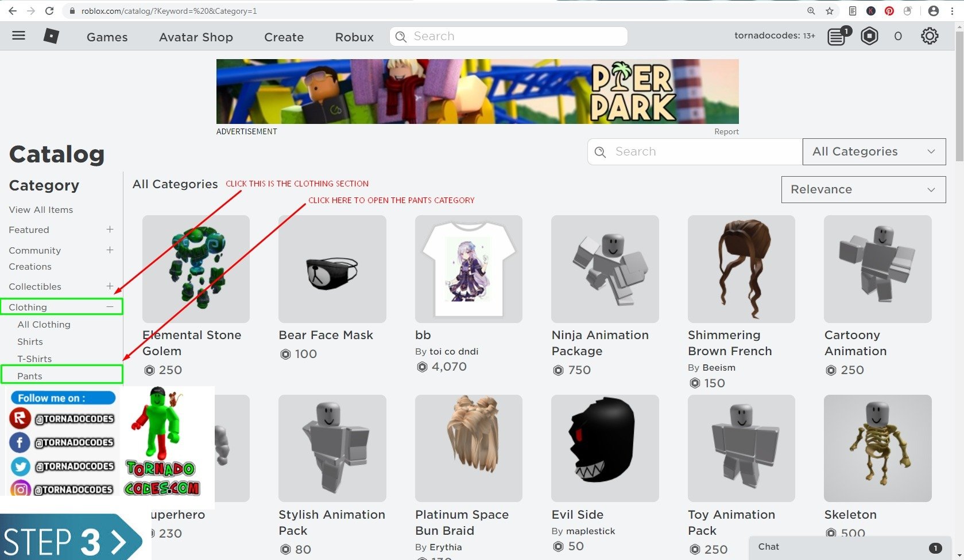The width and height of the screenshot is (964, 560).
Task: Select the Pants subcategory
Action: [x=30, y=376]
